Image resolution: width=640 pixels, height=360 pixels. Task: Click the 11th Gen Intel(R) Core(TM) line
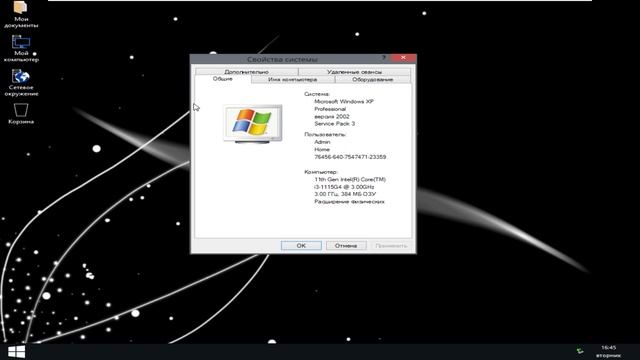(350, 179)
